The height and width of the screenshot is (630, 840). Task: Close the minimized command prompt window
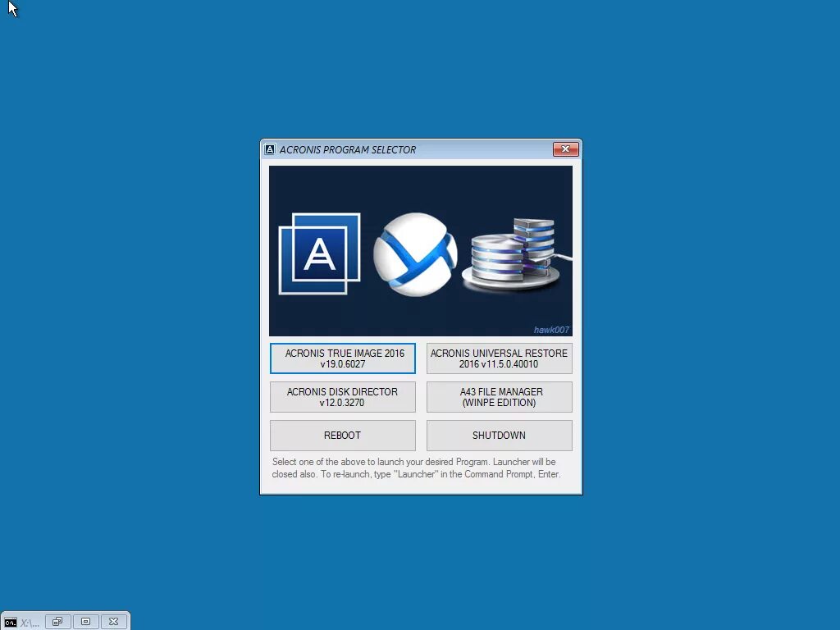point(113,622)
